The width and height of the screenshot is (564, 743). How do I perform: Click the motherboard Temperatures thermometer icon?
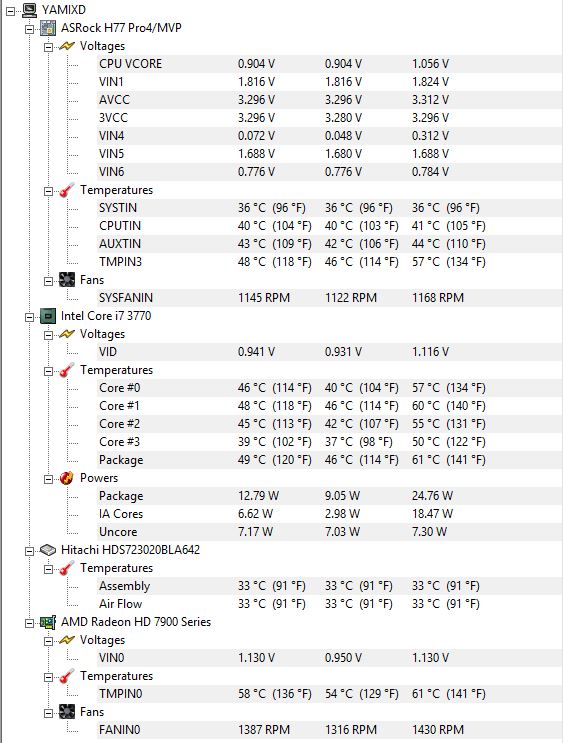[x=67, y=190]
